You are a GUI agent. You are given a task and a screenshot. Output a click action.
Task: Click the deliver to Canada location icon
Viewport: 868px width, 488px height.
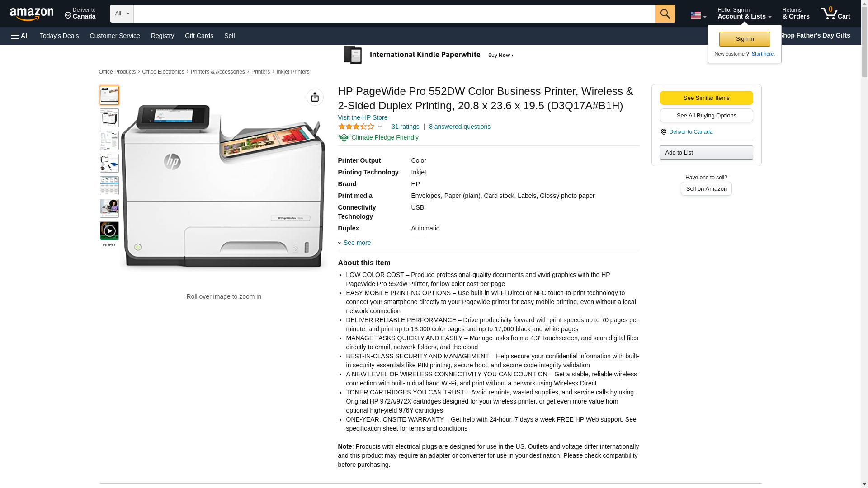click(663, 132)
